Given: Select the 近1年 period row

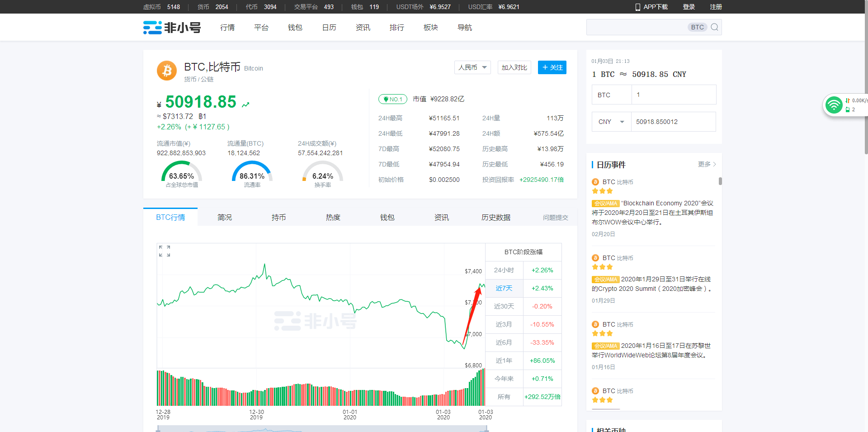Looking at the screenshot, I should point(523,361).
